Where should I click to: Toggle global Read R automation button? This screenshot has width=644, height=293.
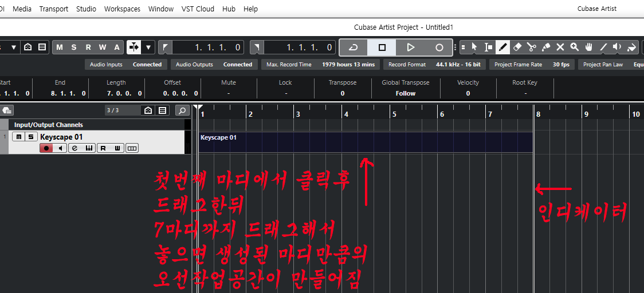(88, 47)
